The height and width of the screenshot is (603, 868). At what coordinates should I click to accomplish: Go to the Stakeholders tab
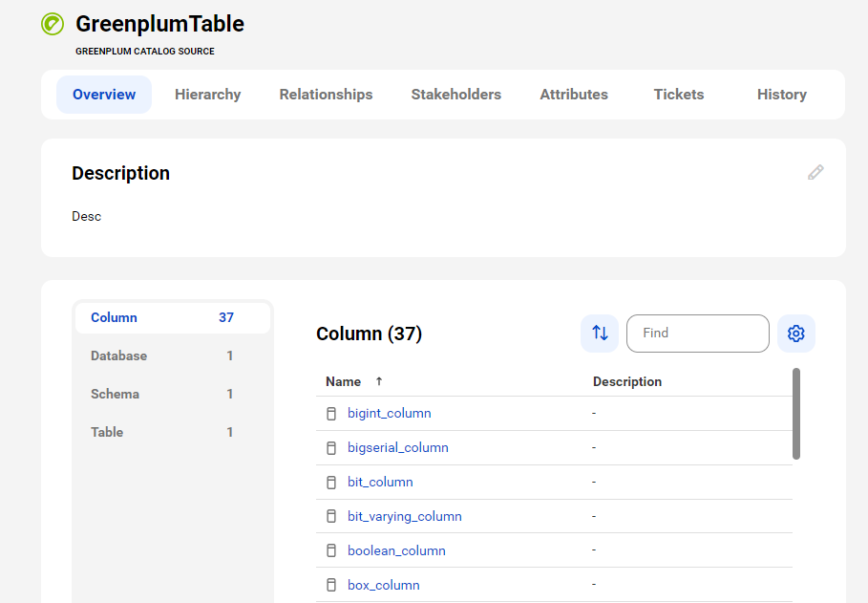tap(455, 95)
